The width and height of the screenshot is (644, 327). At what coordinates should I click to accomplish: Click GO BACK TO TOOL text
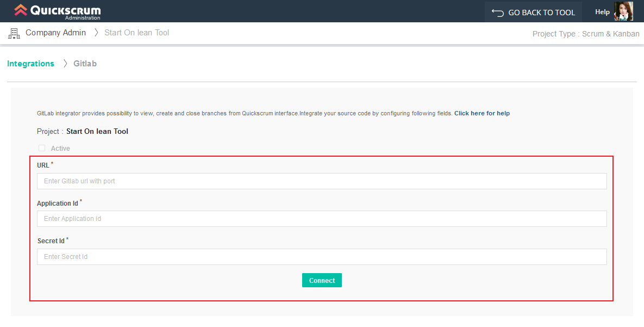coord(541,13)
